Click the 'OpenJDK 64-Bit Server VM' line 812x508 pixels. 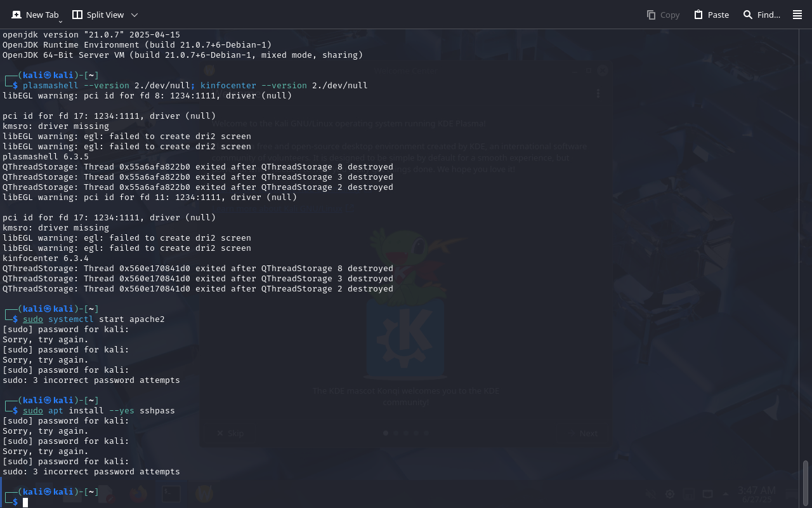pos(183,55)
